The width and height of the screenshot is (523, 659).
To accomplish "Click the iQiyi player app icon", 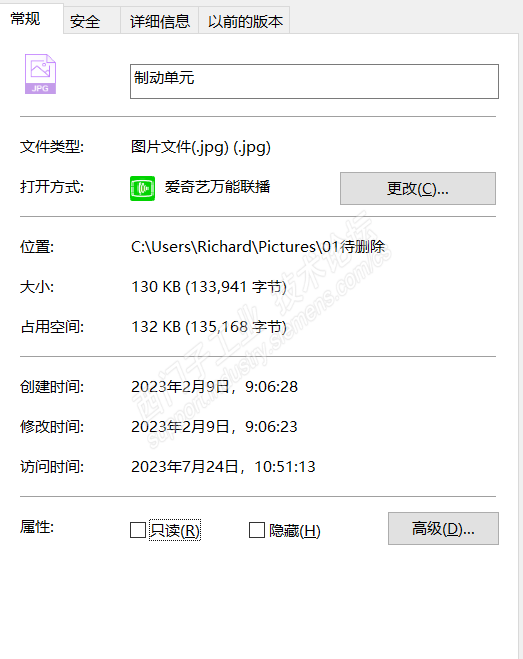I will (143, 188).
